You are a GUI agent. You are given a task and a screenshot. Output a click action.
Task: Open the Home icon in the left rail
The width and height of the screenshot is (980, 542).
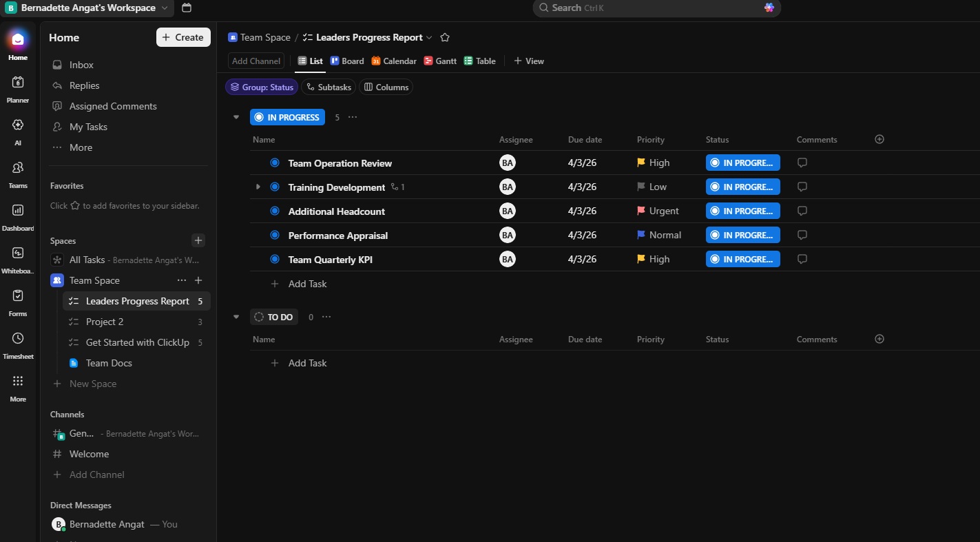18,39
